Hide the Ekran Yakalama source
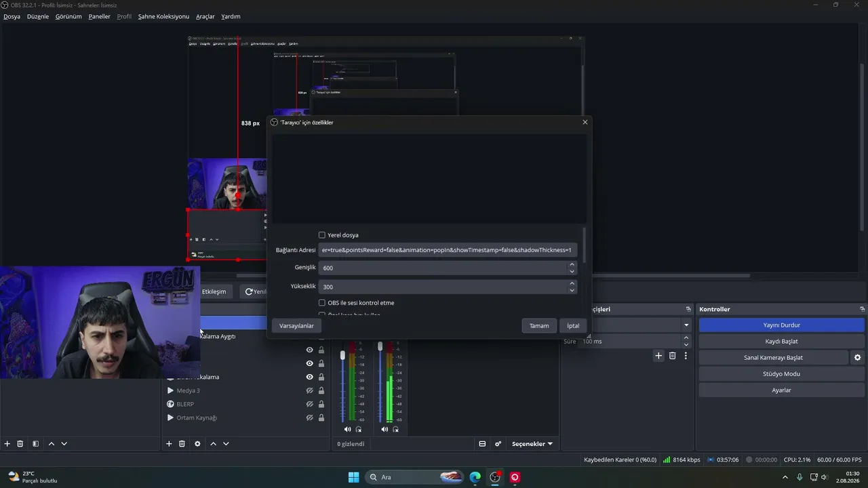The image size is (868, 488). pos(309,377)
